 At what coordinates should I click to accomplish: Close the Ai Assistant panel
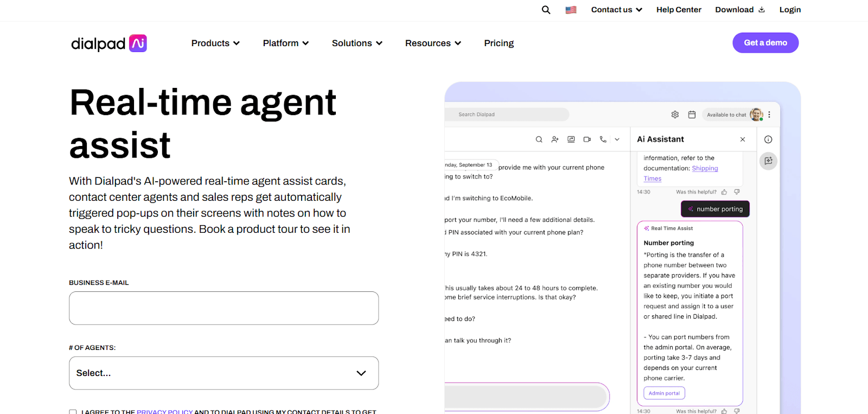[x=743, y=139]
